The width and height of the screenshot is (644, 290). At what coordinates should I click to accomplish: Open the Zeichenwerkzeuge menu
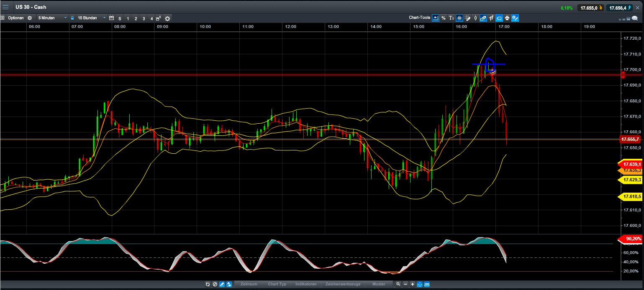[x=343, y=284]
